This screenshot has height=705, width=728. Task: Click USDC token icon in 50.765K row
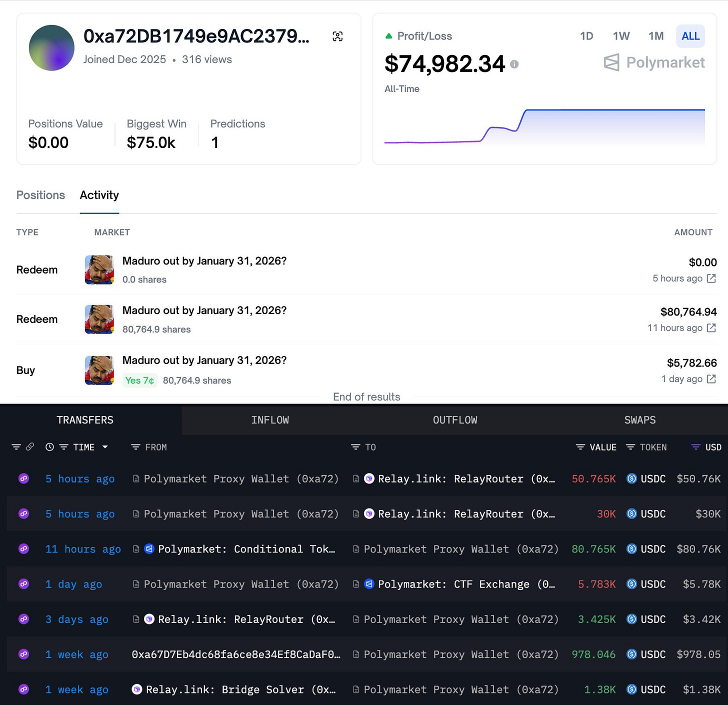pos(631,478)
